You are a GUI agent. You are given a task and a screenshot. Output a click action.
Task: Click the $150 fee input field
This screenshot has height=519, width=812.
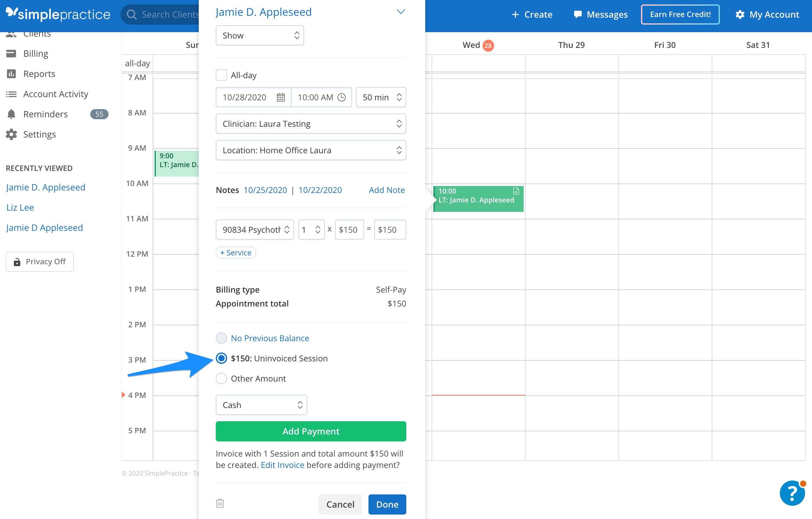click(349, 230)
